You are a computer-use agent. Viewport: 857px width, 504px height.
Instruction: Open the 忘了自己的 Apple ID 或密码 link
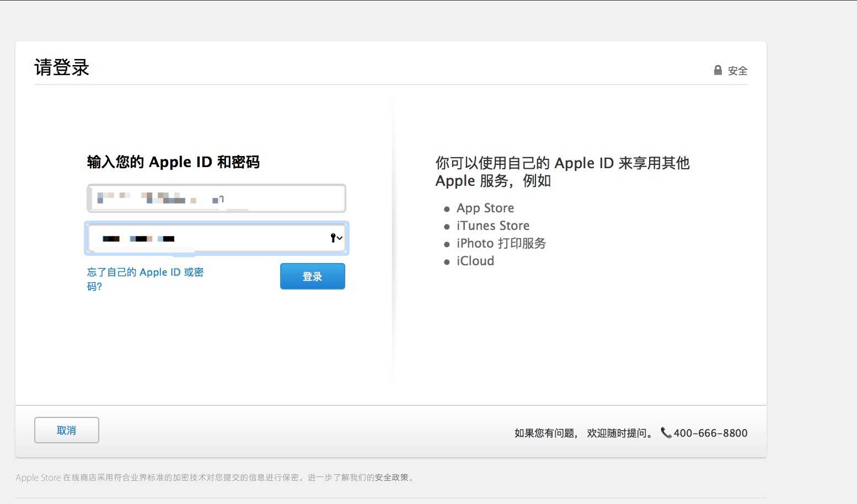coord(145,279)
